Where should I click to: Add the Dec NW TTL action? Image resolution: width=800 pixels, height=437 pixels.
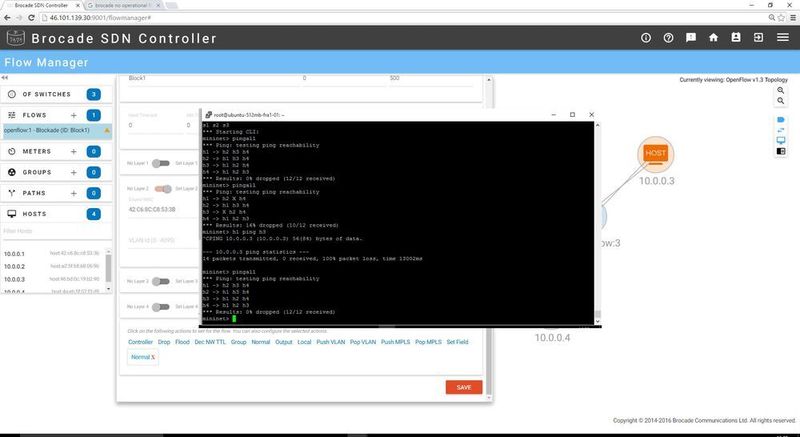tap(210, 342)
